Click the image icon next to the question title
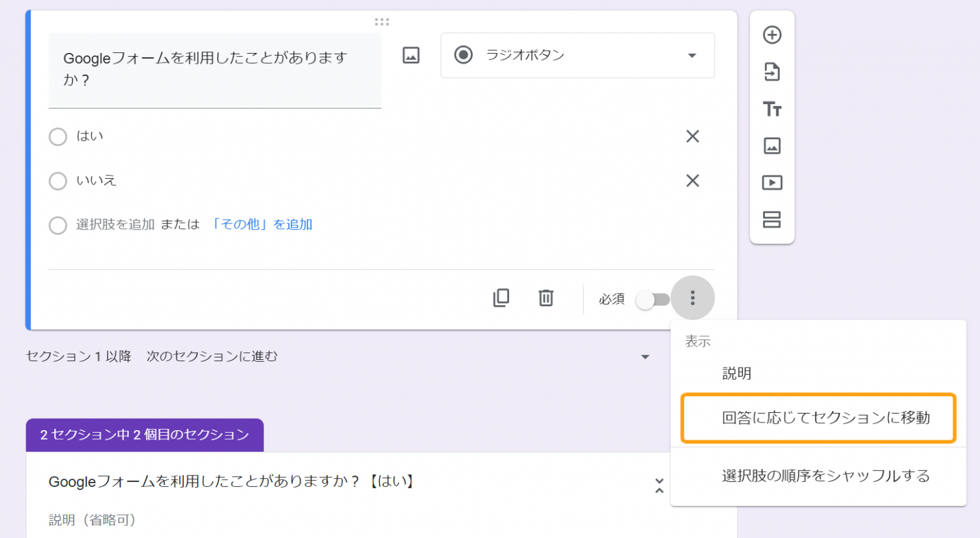 point(410,56)
